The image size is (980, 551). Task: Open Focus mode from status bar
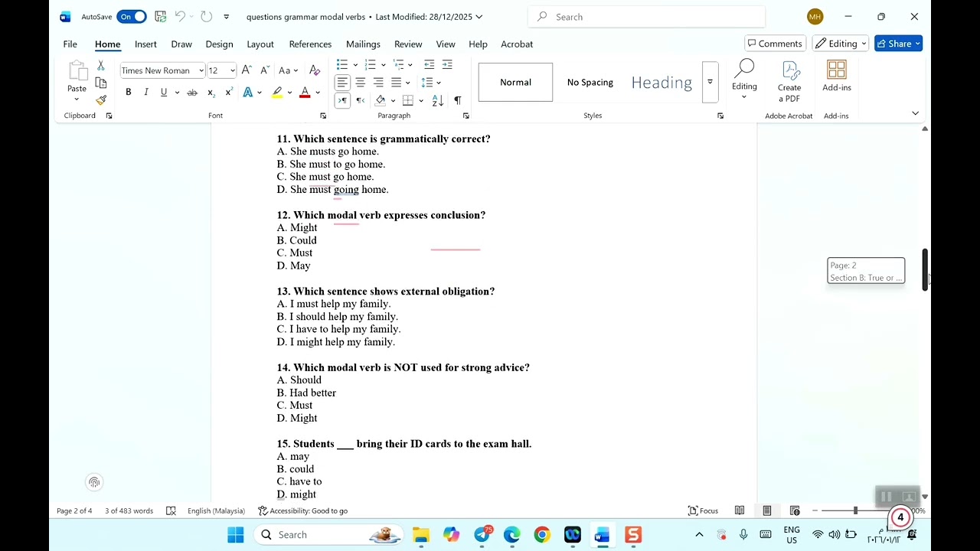(x=703, y=510)
